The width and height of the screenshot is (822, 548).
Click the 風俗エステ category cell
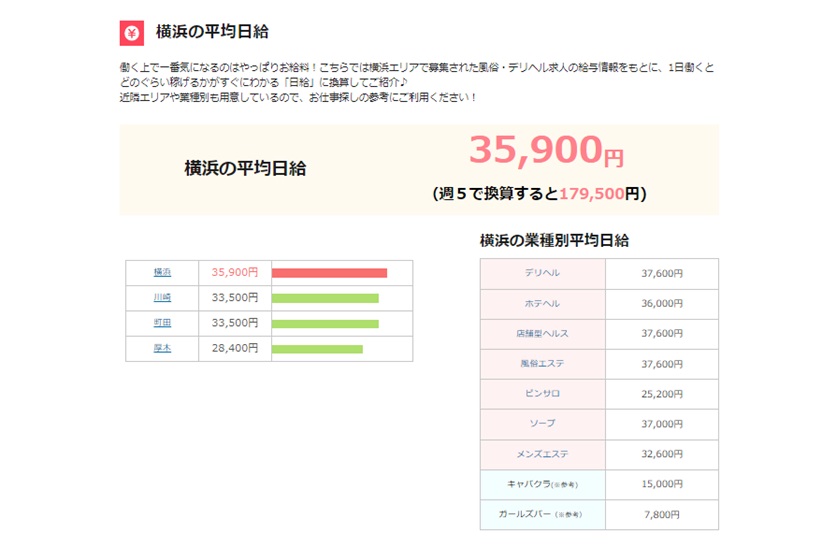[x=542, y=364]
